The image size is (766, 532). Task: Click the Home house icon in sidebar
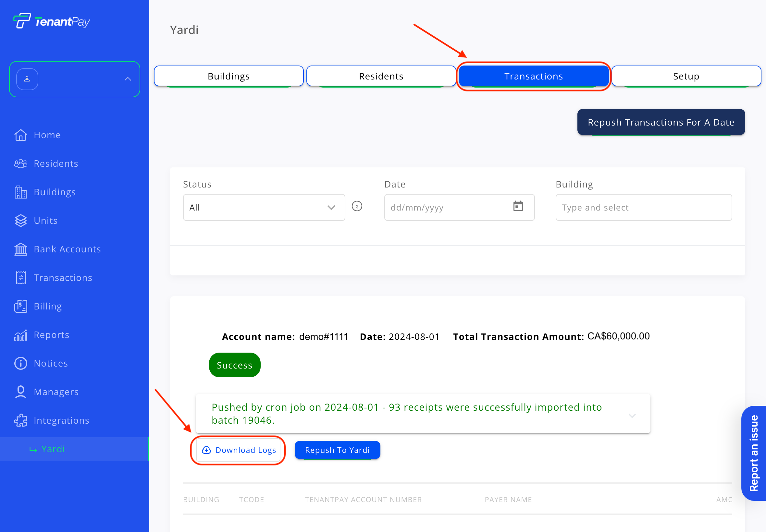tap(21, 135)
